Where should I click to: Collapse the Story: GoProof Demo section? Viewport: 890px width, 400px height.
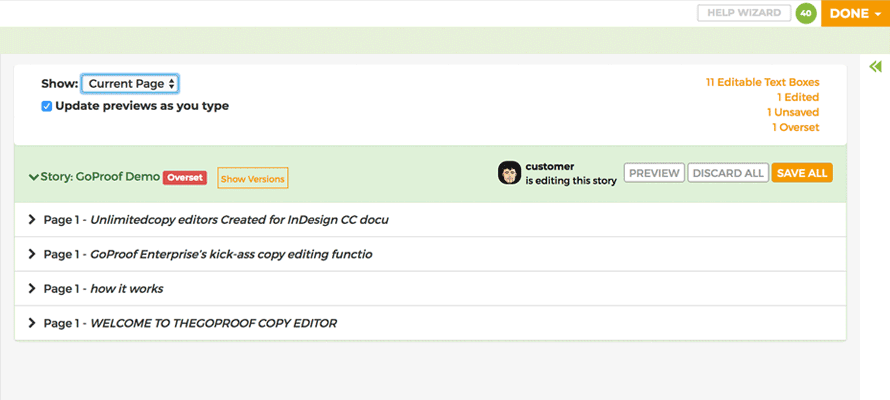point(34,178)
